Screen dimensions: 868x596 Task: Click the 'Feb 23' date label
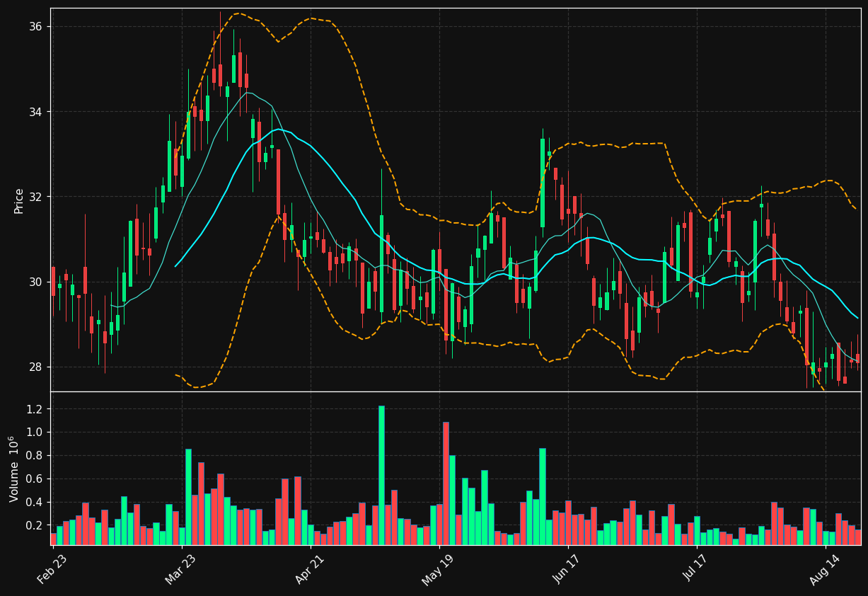(52, 568)
